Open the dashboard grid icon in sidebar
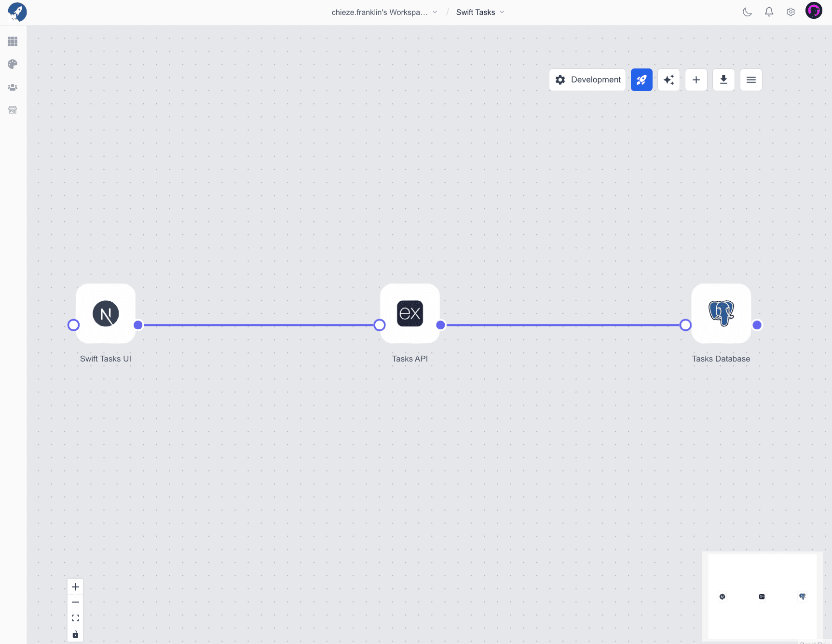The width and height of the screenshot is (832, 644). pos(13,41)
